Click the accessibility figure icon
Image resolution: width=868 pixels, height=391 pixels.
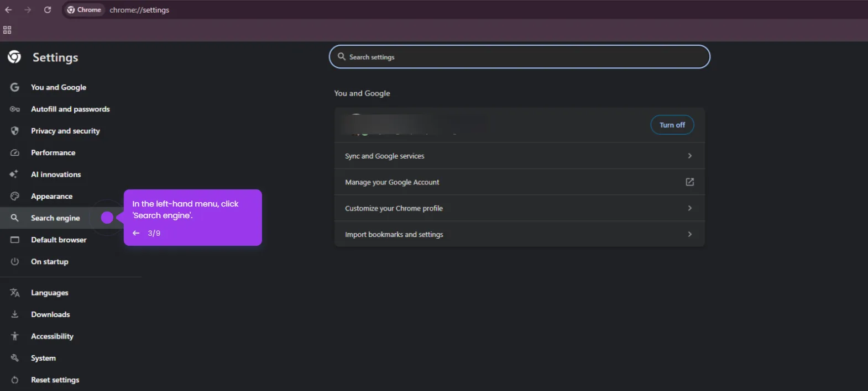[x=15, y=336]
